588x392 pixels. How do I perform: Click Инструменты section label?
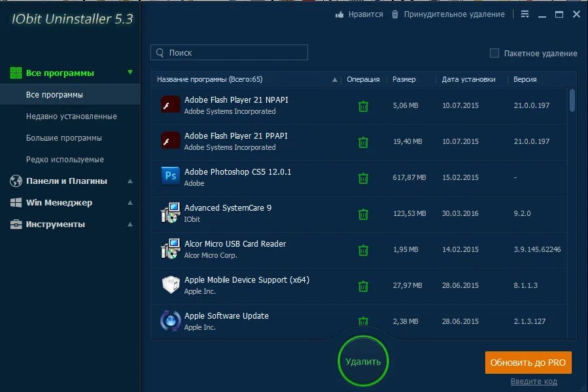pos(55,224)
